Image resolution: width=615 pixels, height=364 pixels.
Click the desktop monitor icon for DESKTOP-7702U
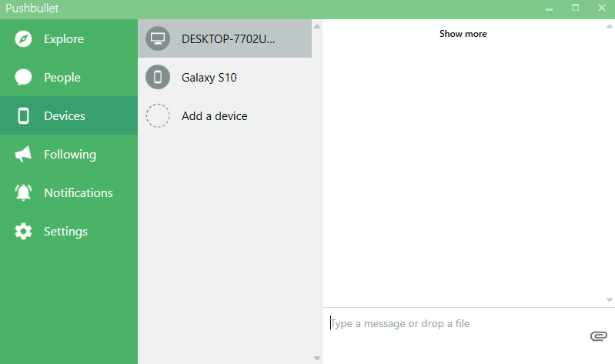[158, 38]
